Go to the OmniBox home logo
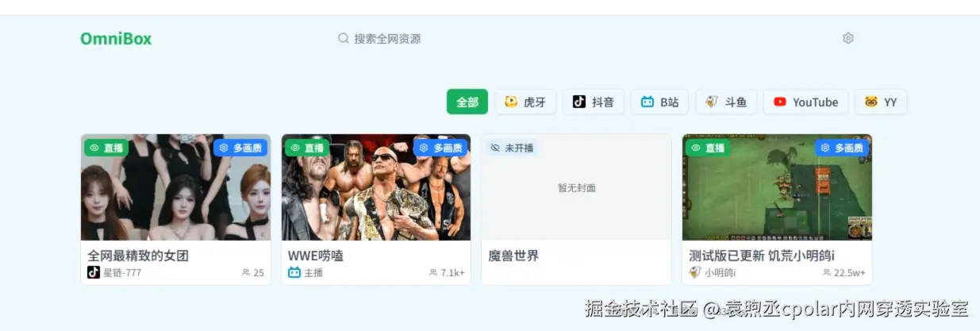The image size is (980, 331). click(x=116, y=38)
